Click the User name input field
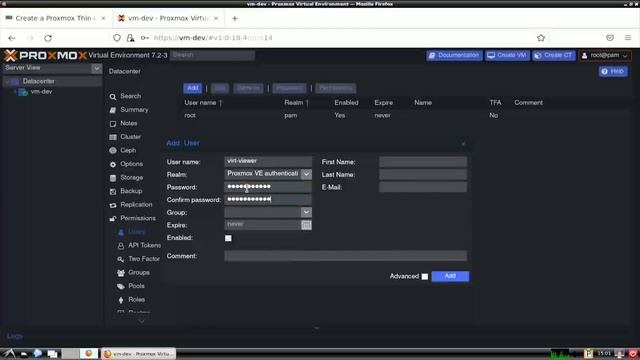 (x=268, y=162)
